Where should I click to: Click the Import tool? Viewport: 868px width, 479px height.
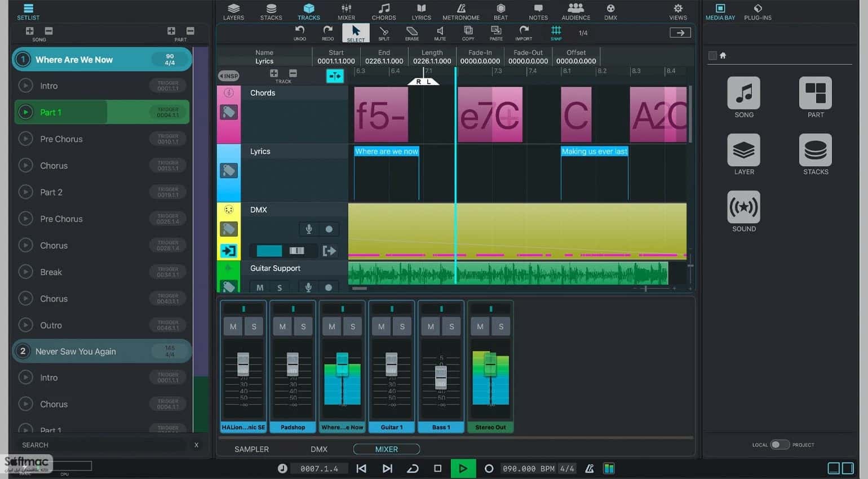coord(524,33)
